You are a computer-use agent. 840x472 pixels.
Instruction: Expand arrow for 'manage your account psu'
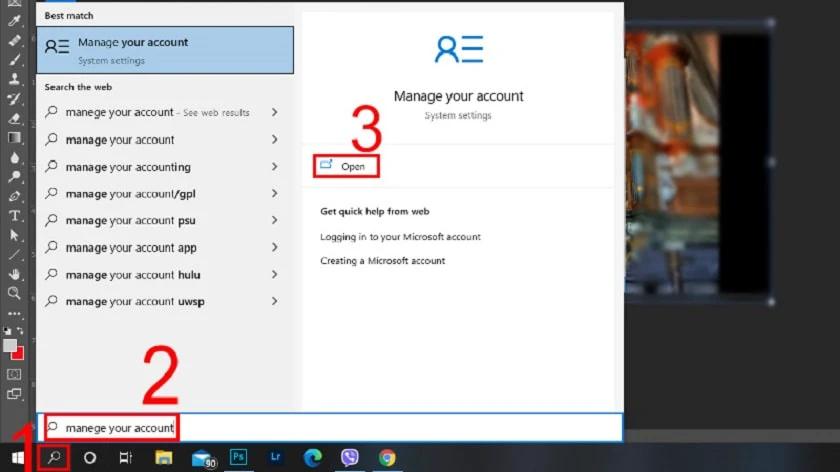(274, 220)
